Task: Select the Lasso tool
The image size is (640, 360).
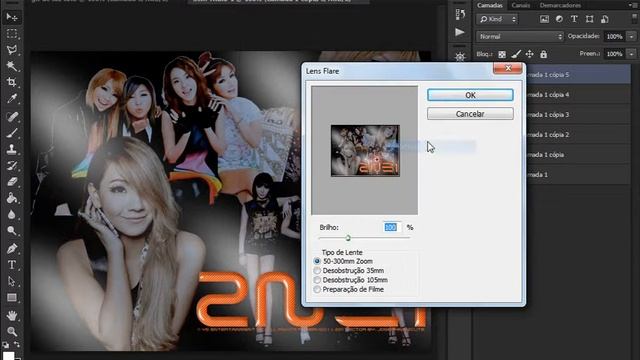Action: tap(12, 50)
